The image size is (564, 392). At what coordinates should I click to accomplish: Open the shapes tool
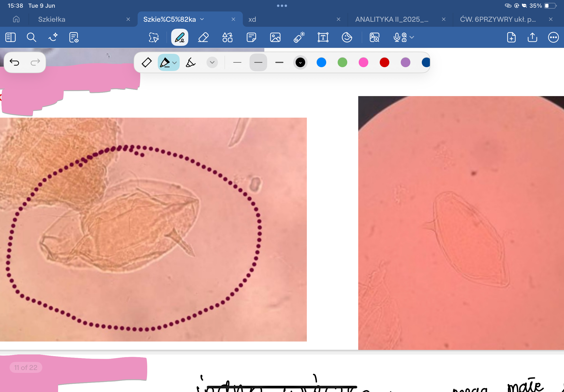(227, 37)
